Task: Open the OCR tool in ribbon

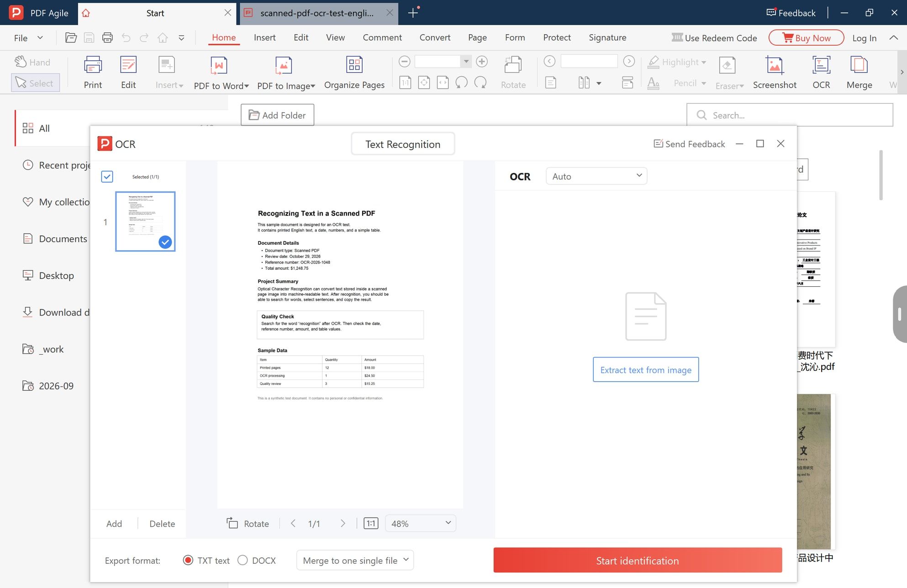Action: click(x=821, y=72)
